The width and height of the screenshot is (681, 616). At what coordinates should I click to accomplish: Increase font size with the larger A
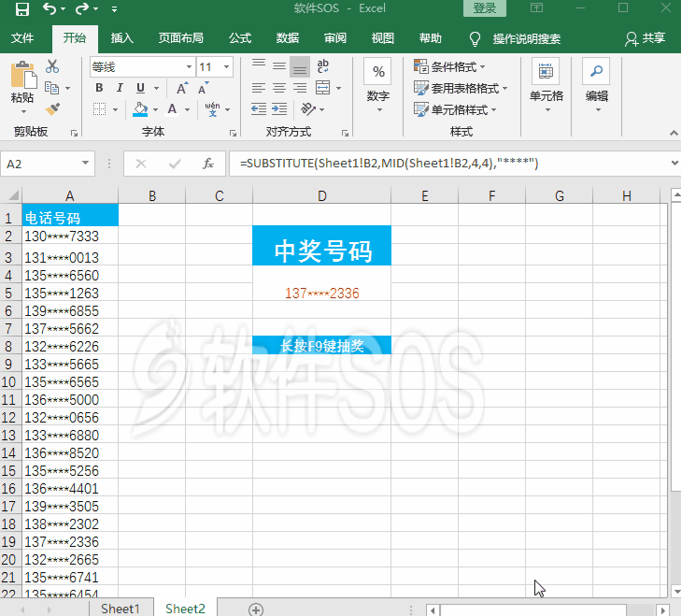click(182, 88)
